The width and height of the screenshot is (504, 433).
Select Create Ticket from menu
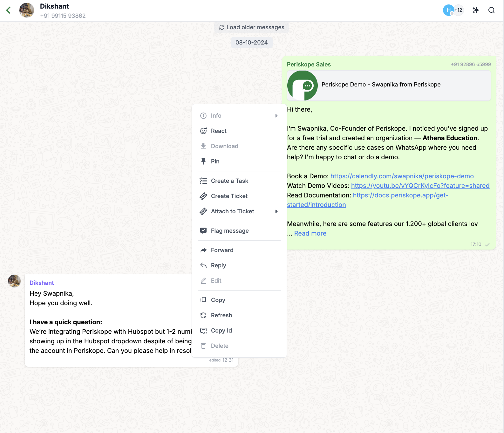[239, 196]
